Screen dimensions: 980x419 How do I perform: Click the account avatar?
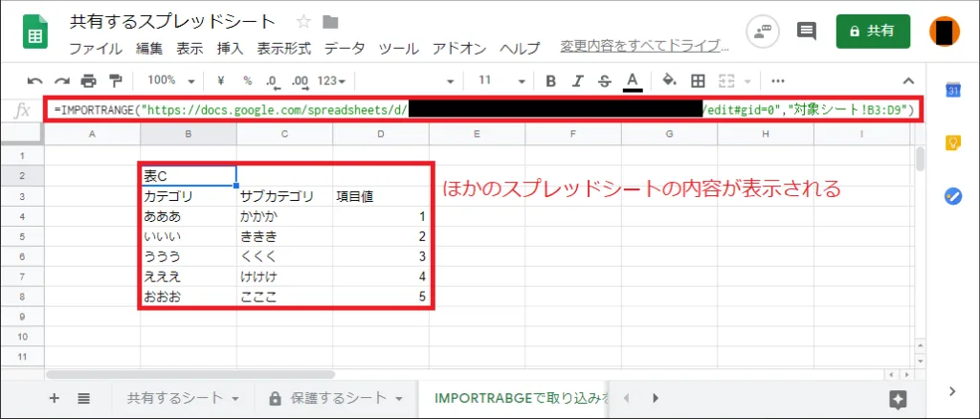945,32
